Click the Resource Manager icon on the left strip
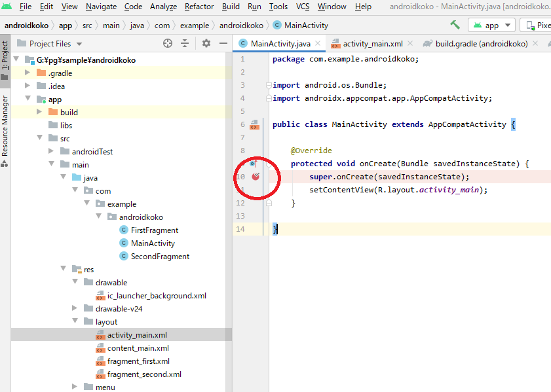 pyautogui.click(x=5, y=164)
